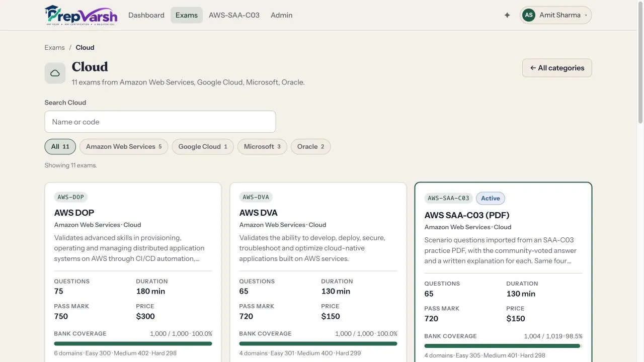Click the Active badge on the SAA-C03 card
Viewport: 644px width, 362px height.
(491, 198)
